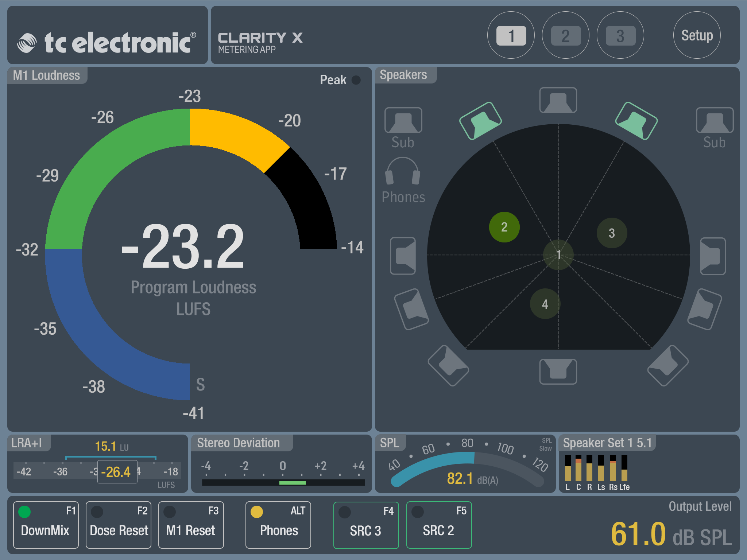Click the 82.1 dB(A) SPL reading
The height and width of the screenshot is (560, 747).
tap(473, 479)
